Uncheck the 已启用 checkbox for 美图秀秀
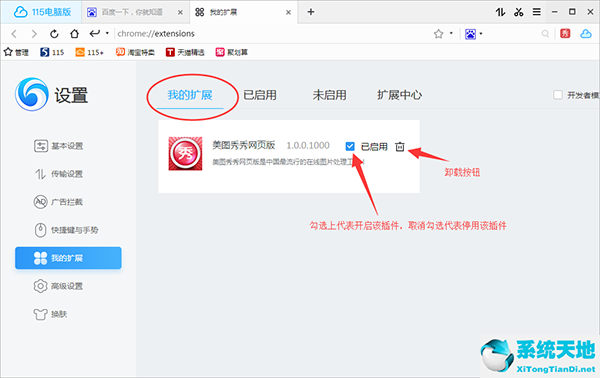The image size is (600, 378). point(350,146)
